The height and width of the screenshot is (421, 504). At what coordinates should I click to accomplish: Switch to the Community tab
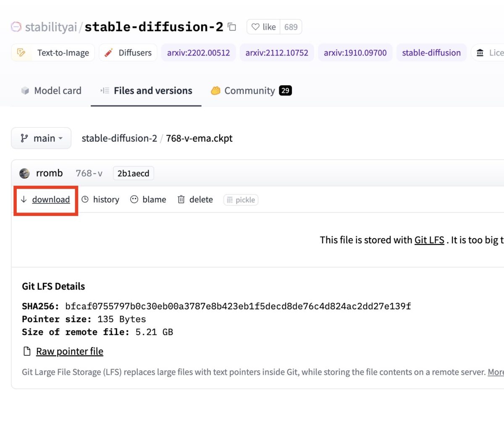[251, 91]
